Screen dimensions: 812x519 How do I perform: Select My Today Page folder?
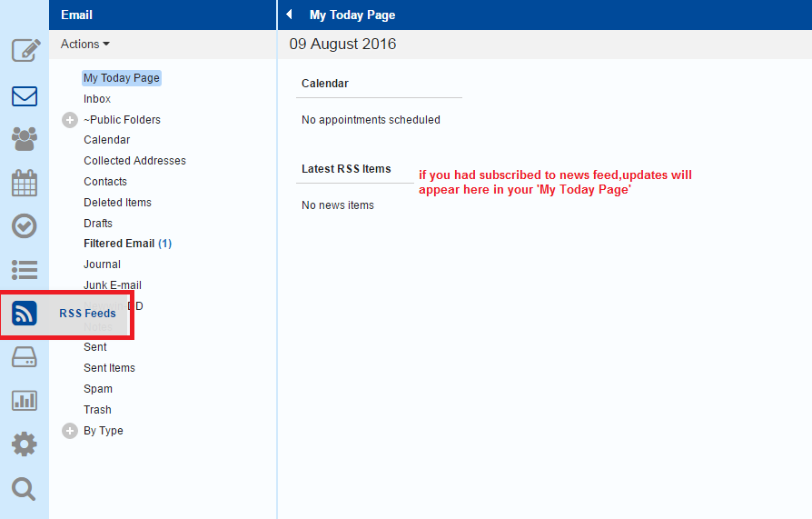(x=122, y=78)
